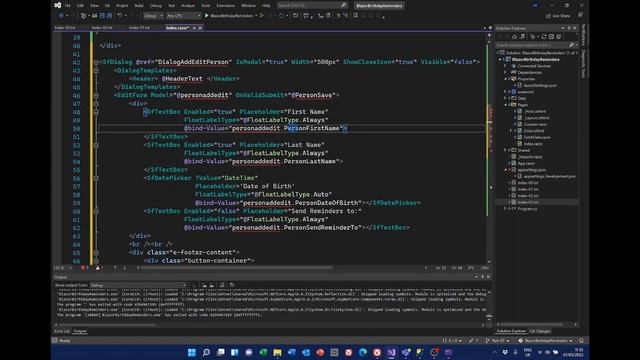Click the editor horizontal scrollbar

pos(236,268)
